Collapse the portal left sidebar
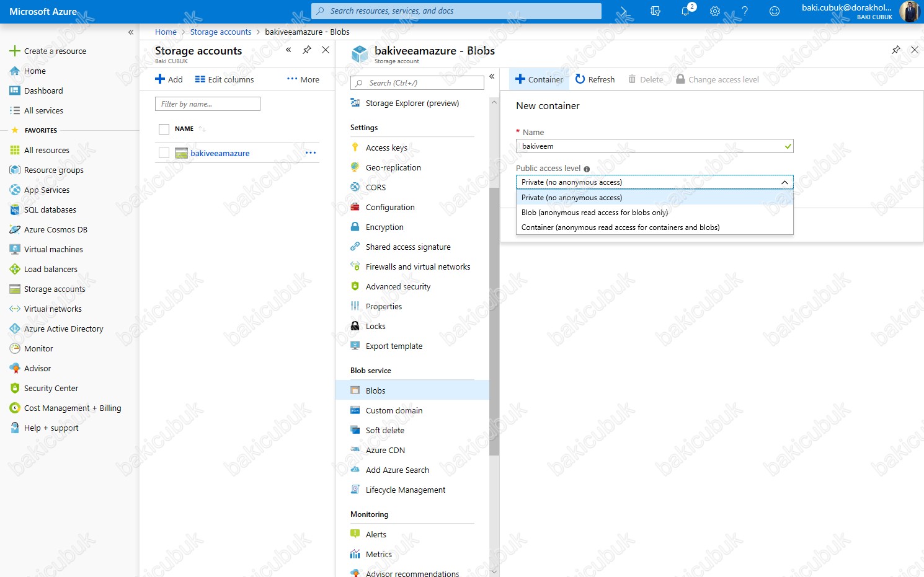This screenshot has height=577, width=924. coord(131,32)
